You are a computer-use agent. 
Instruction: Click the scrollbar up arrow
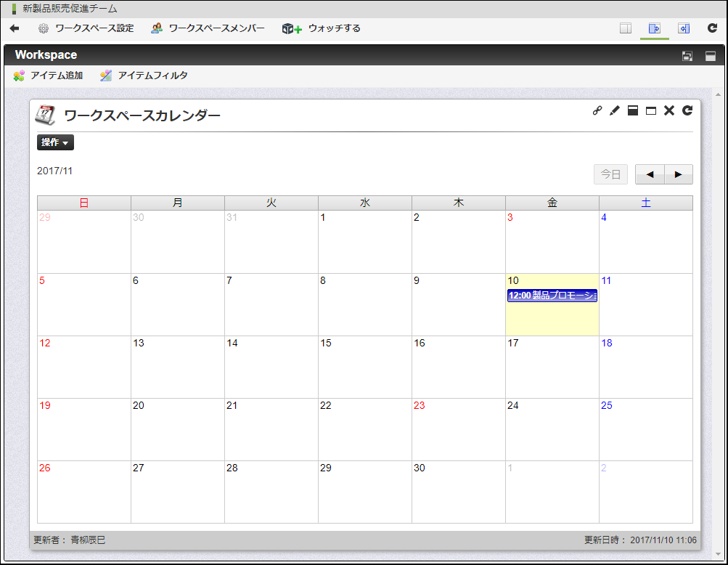[718, 95]
